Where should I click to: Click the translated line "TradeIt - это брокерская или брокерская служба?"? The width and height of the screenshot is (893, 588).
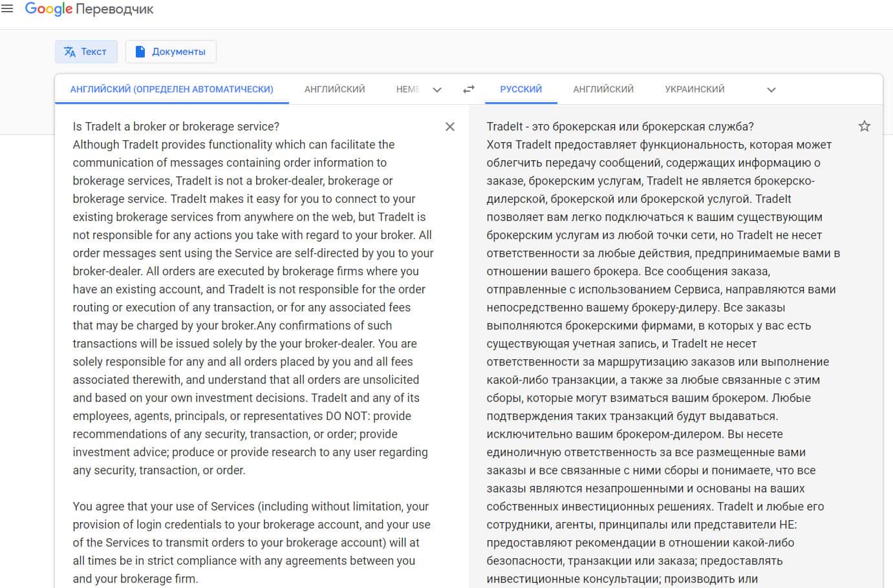click(620, 127)
